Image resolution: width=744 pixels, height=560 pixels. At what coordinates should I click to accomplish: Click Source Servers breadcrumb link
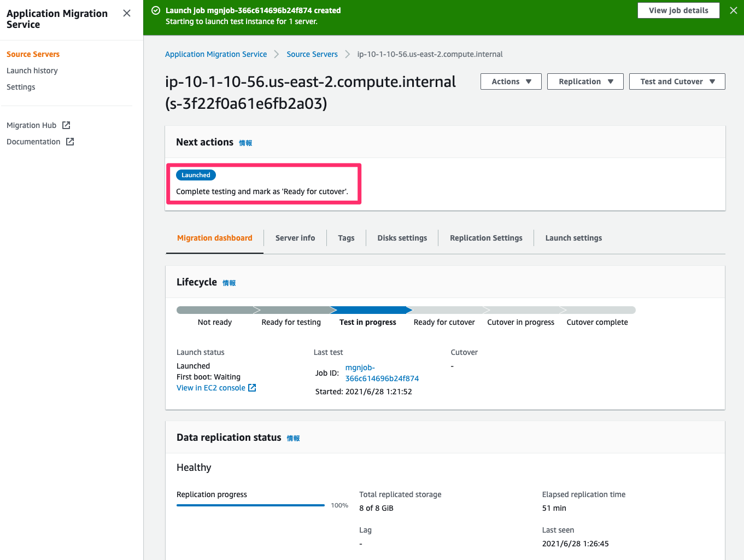pos(312,54)
